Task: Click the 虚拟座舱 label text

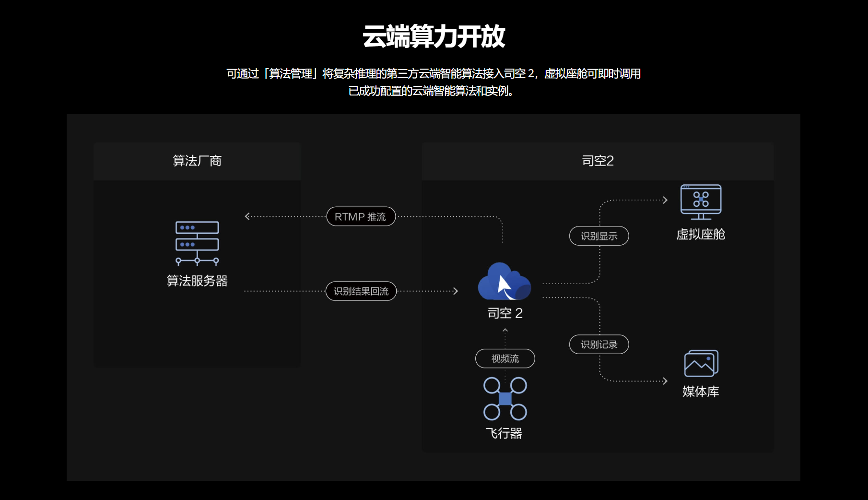Action: 701,234
